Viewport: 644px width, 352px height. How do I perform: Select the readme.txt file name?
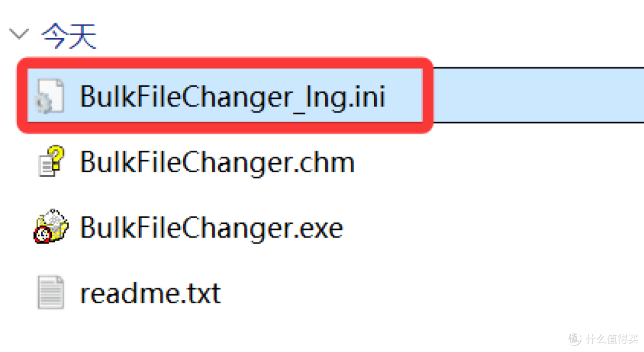(151, 293)
